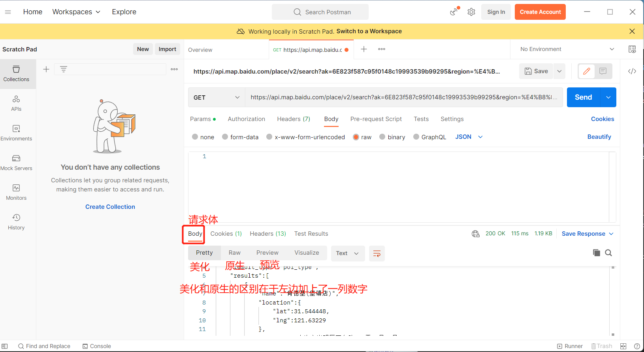
Task: Select the raw body type
Action: [x=356, y=137]
